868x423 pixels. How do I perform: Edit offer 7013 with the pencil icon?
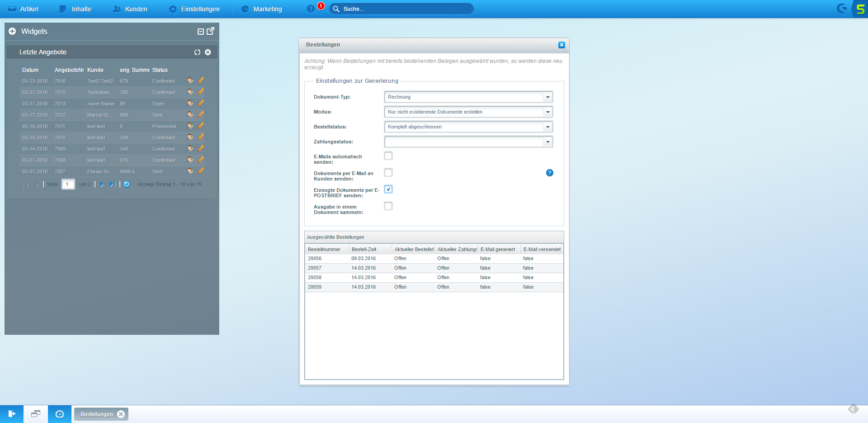point(201,103)
